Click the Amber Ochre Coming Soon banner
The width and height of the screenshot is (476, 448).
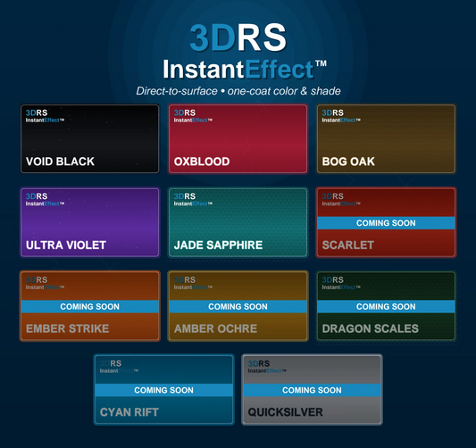(238, 307)
